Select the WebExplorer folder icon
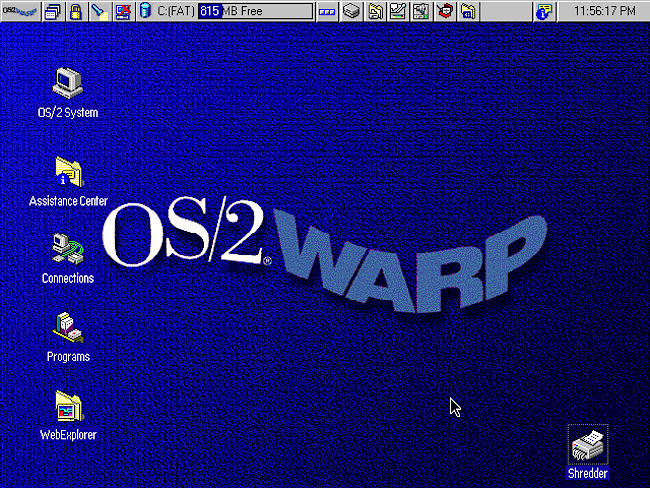 point(68,415)
